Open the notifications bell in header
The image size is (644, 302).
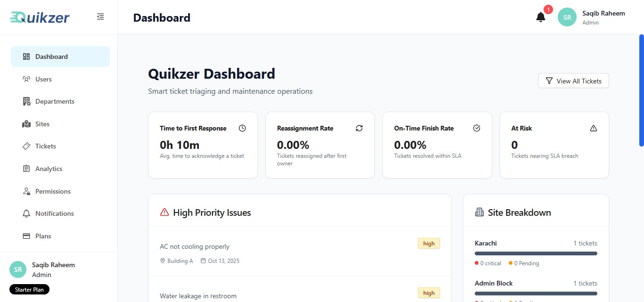(541, 17)
